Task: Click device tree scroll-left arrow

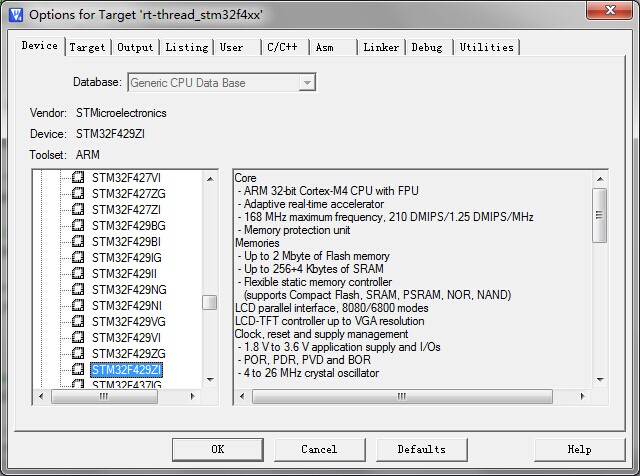Action: (41, 396)
